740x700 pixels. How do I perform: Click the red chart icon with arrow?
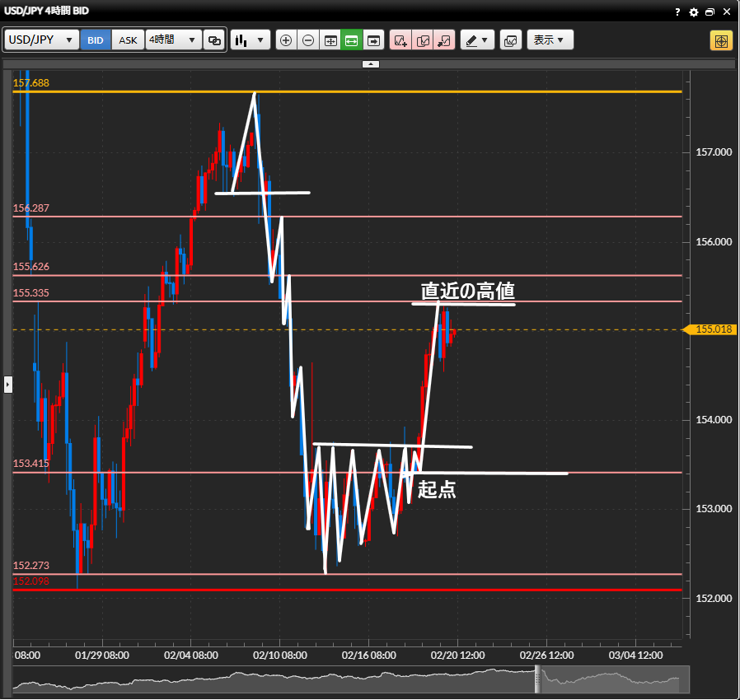coord(444,40)
